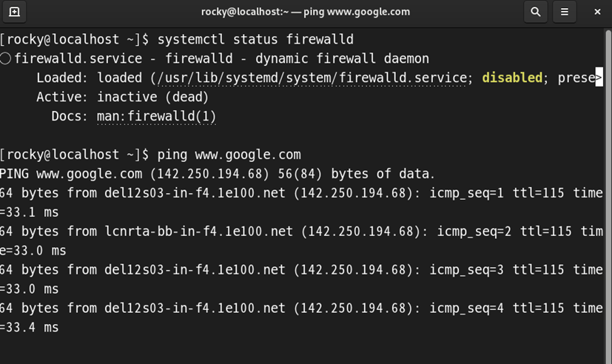Open the man:firewalld(1) docs link

(x=156, y=116)
